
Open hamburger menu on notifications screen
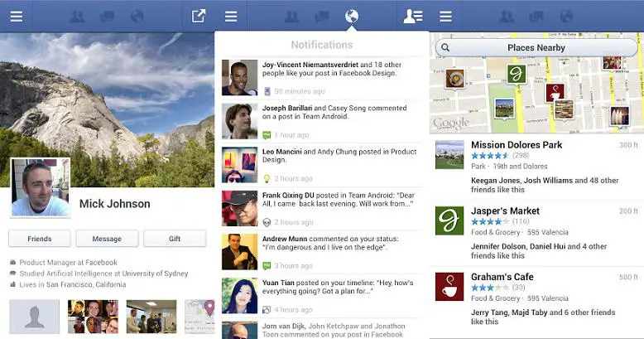pos(231,17)
